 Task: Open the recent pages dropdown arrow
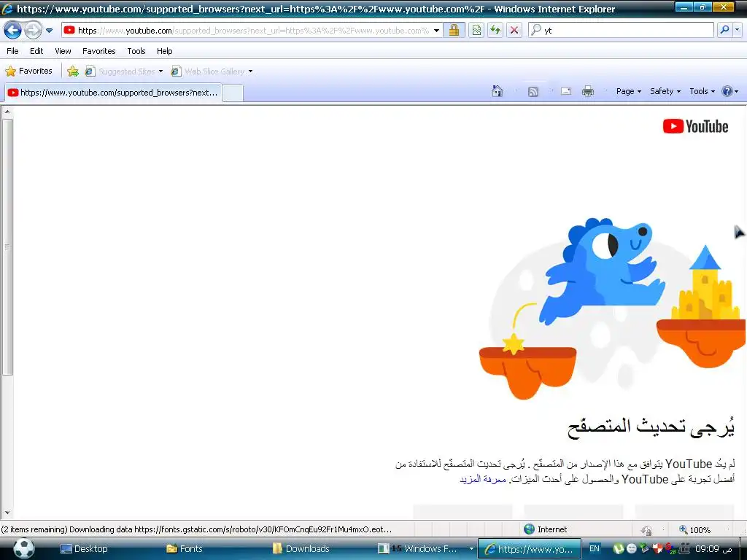(x=49, y=31)
